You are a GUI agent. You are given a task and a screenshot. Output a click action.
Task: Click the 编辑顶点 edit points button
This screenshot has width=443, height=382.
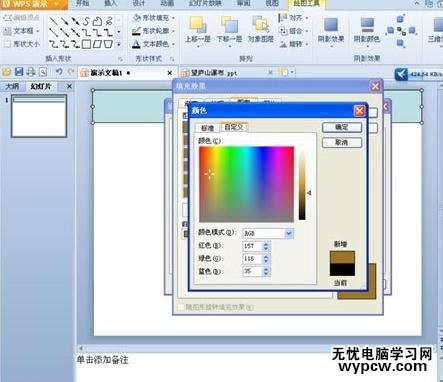click(x=21, y=18)
